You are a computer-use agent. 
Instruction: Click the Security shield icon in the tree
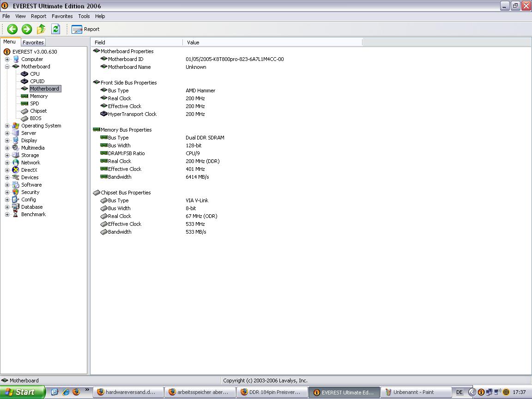tap(16, 193)
